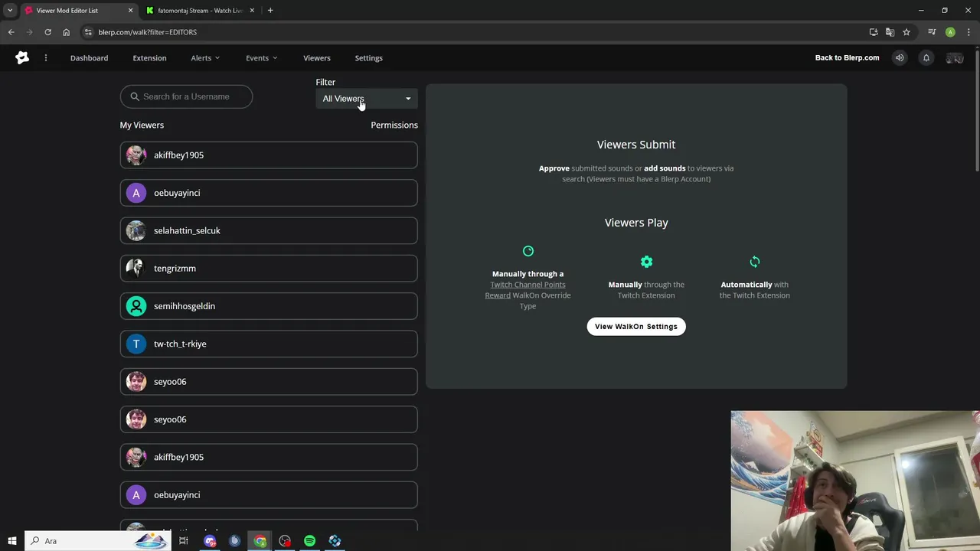This screenshot has height=551, width=980.
Task: Open the Viewers menu item
Action: (317, 58)
